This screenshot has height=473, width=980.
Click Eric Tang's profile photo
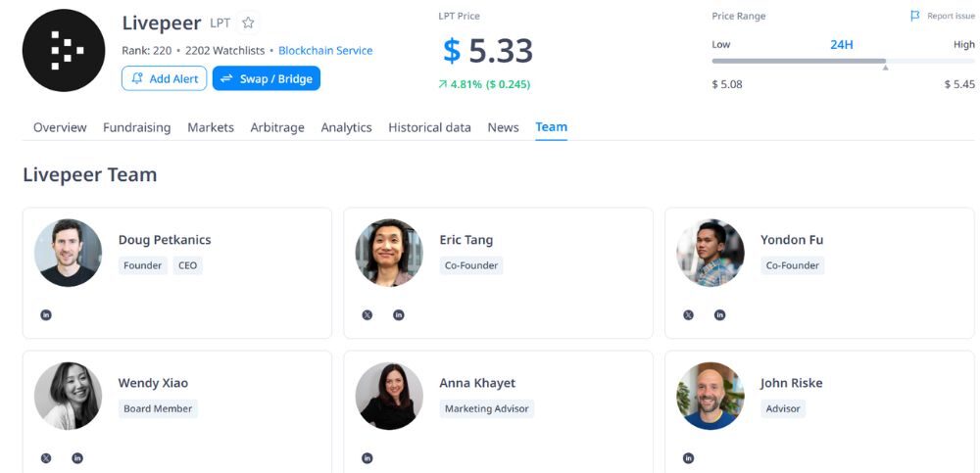pyautogui.click(x=389, y=253)
